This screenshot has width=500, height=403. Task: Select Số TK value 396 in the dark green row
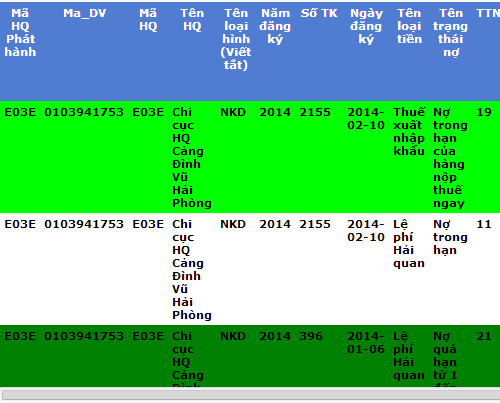[311, 336]
